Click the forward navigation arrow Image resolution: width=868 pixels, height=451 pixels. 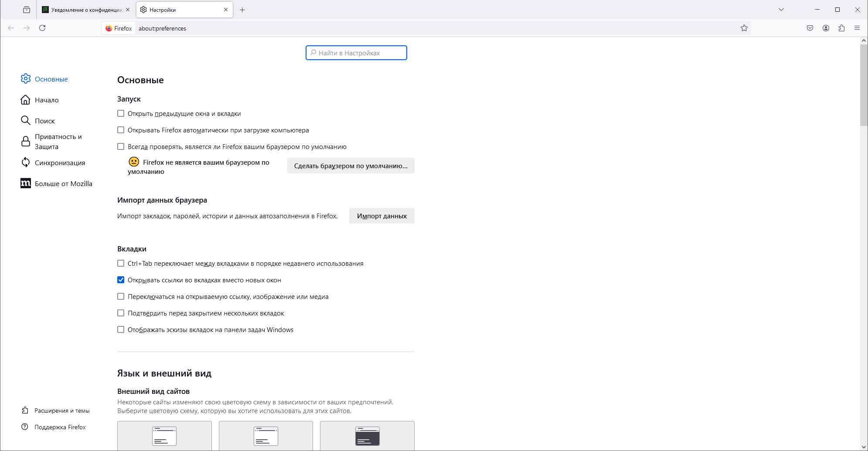tap(27, 28)
